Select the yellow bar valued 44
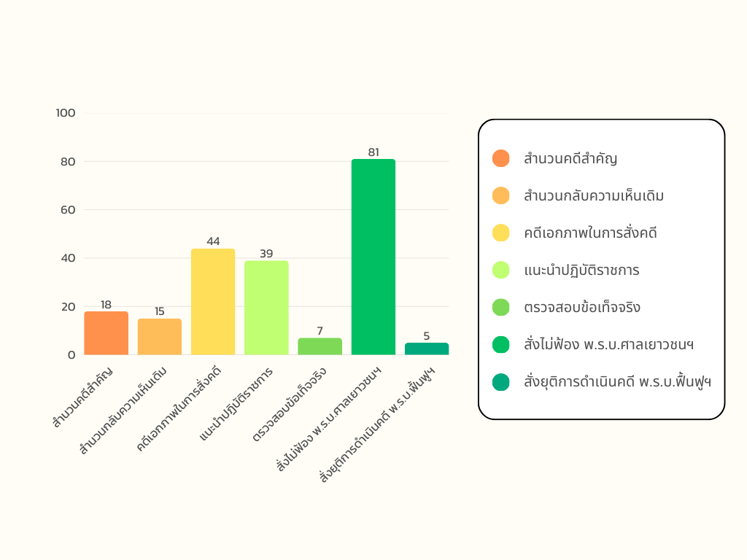Screen dimensions: 747x560 213,302
